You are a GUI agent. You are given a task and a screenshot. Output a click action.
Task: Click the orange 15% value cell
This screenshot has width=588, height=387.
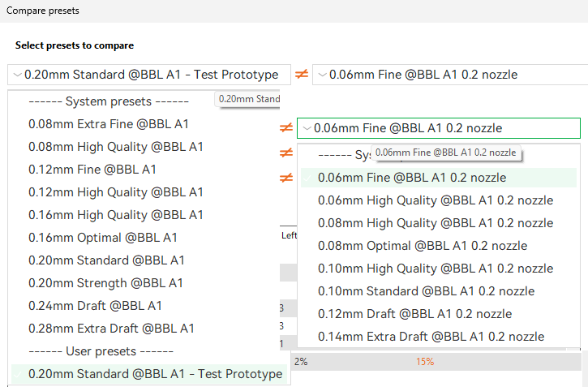pos(424,362)
